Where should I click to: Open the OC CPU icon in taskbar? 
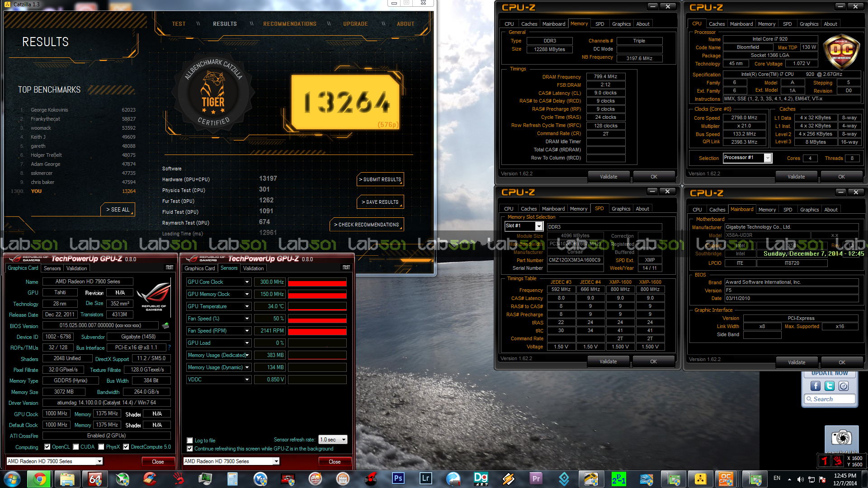[726, 479]
